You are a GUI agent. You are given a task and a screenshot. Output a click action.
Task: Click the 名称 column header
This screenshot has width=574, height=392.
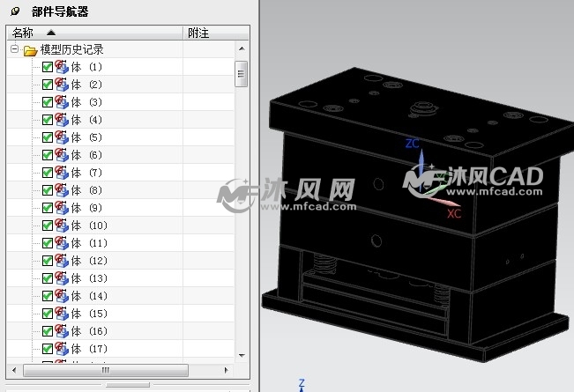pyautogui.click(x=95, y=33)
